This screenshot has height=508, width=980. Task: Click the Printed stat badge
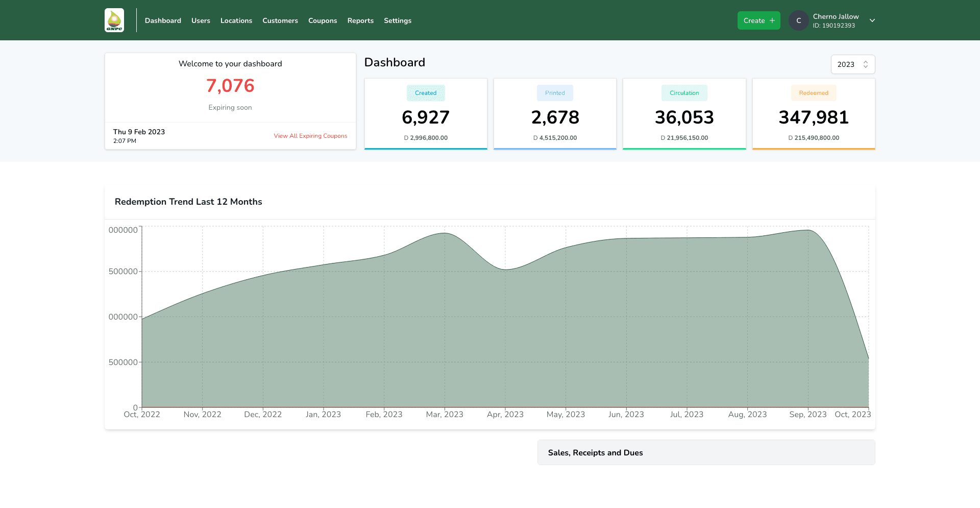point(555,93)
